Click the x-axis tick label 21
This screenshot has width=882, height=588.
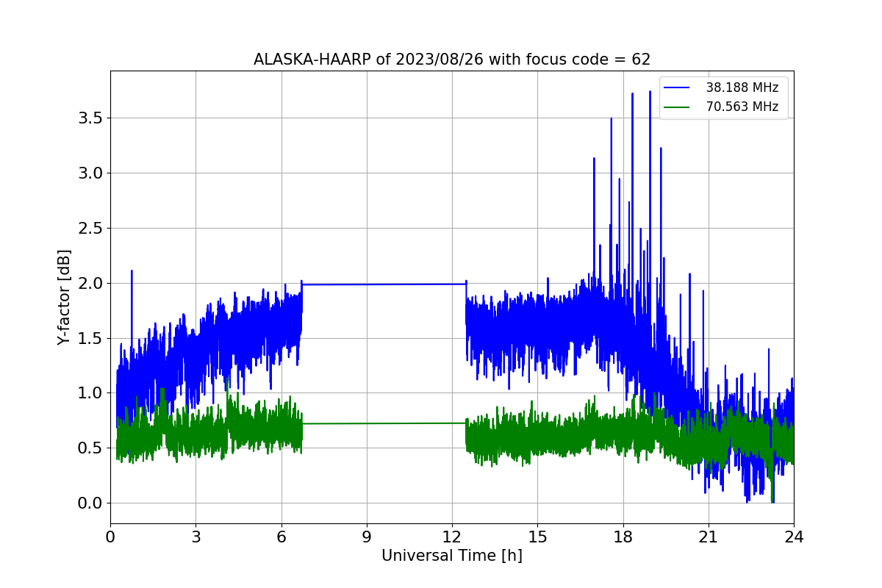coord(709,537)
